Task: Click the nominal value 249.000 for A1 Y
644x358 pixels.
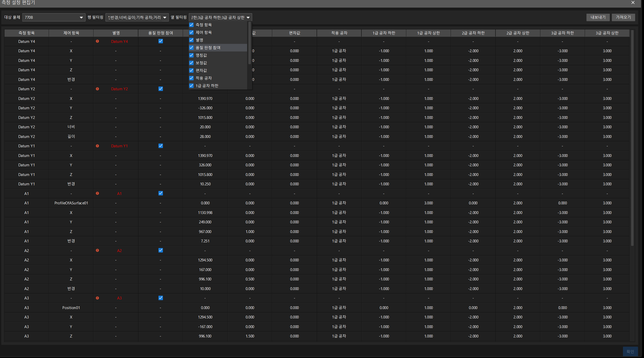Action: 205,222
